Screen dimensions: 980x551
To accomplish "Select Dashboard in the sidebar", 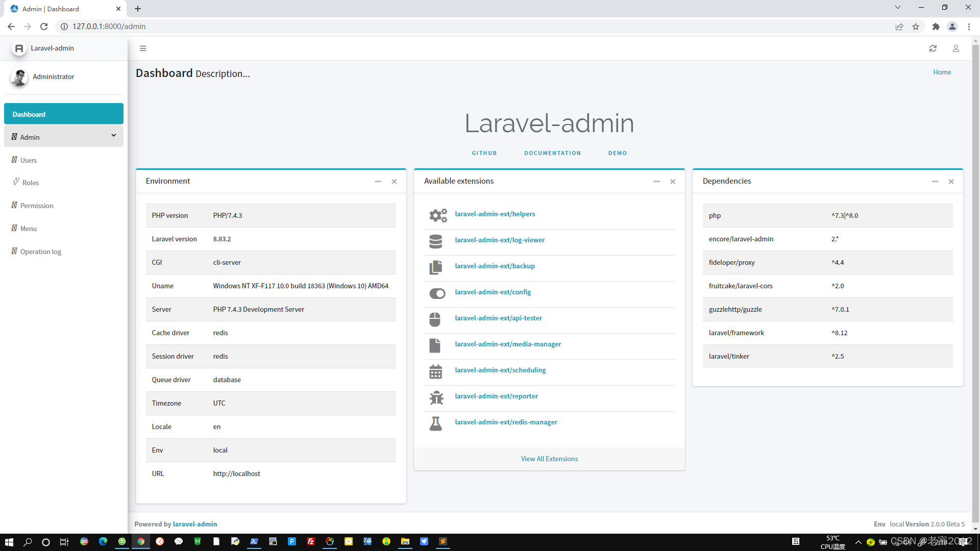I will (x=64, y=114).
